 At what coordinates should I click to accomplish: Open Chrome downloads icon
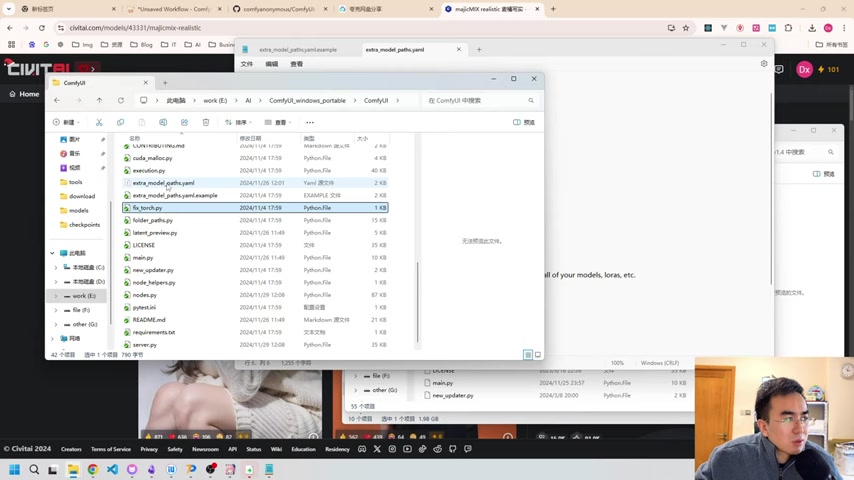pos(812,28)
